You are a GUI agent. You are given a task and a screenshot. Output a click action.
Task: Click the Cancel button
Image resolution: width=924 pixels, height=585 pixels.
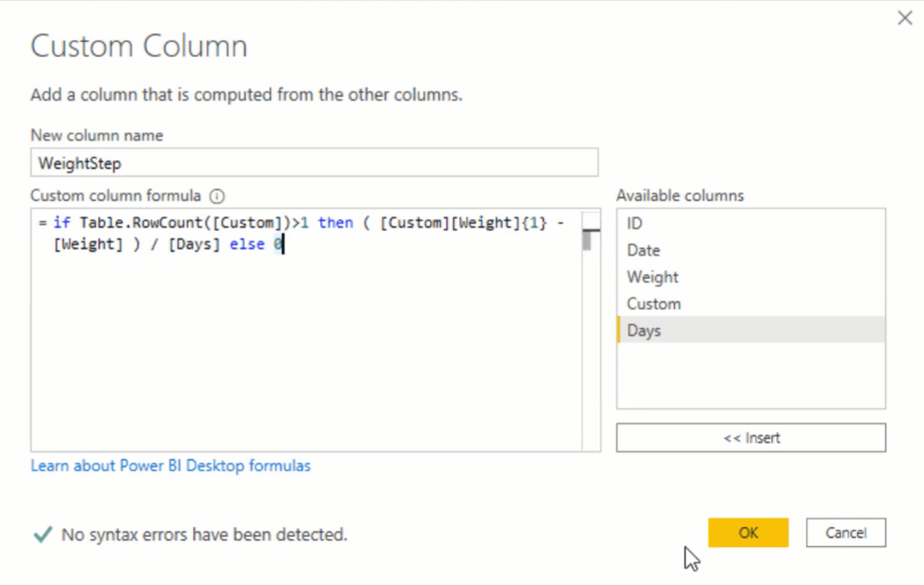pos(845,532)
